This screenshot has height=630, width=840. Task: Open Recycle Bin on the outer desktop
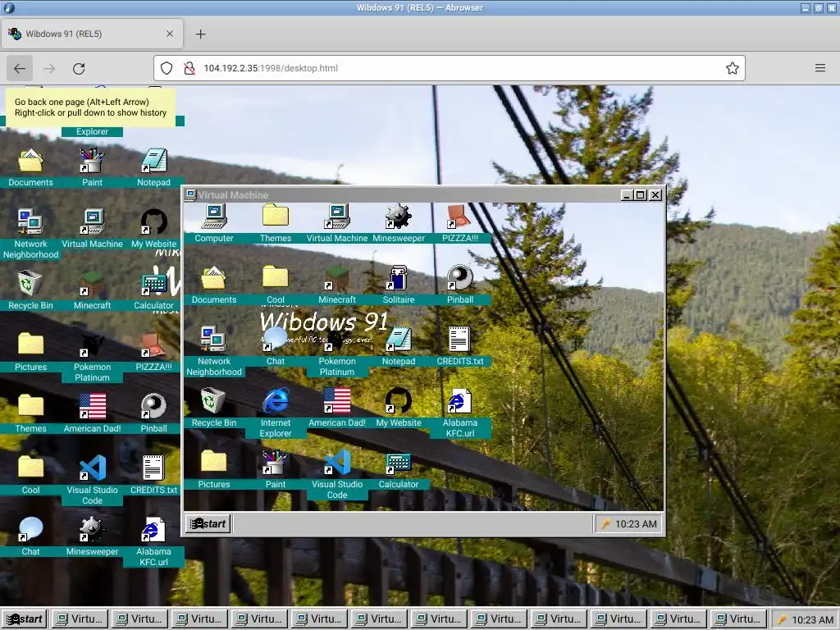(30, 290)
